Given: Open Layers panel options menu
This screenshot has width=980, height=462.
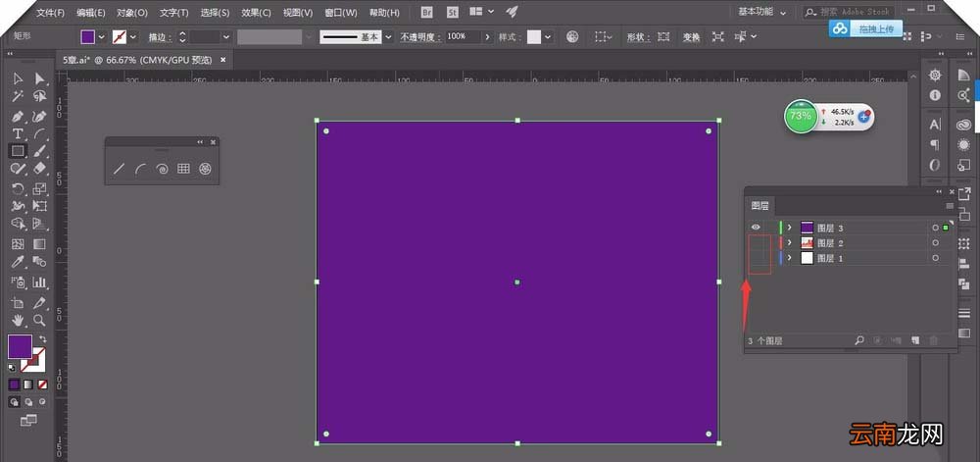Looking at the screenshot, I should pos(950,206).
